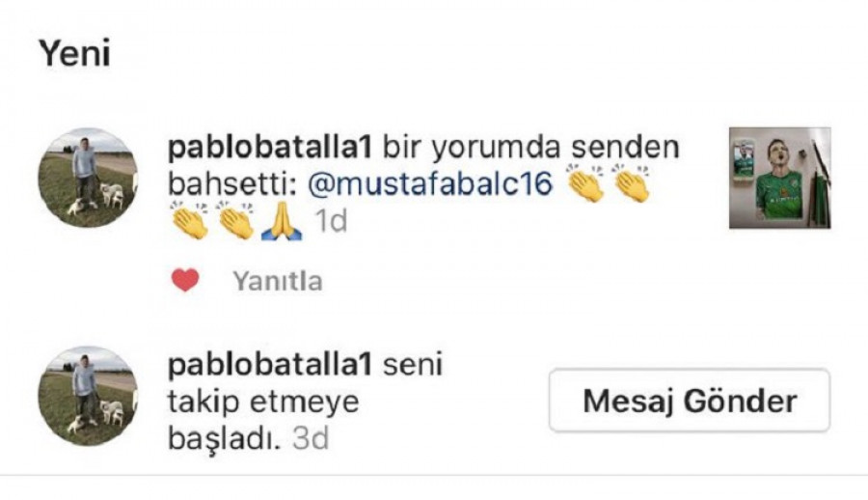
Task: Open the green jersey post thumbnail
Action: pos(780,178)
